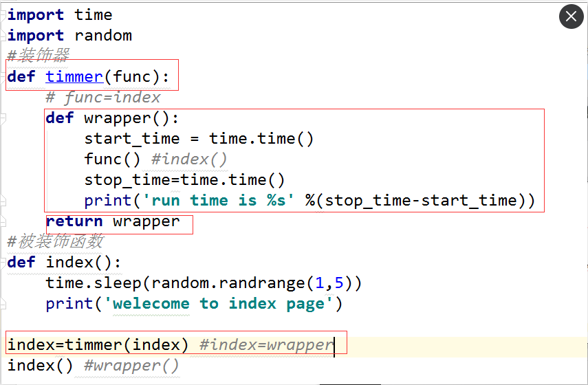Click the 'welecome to index page' string

(x=218, y=304)
